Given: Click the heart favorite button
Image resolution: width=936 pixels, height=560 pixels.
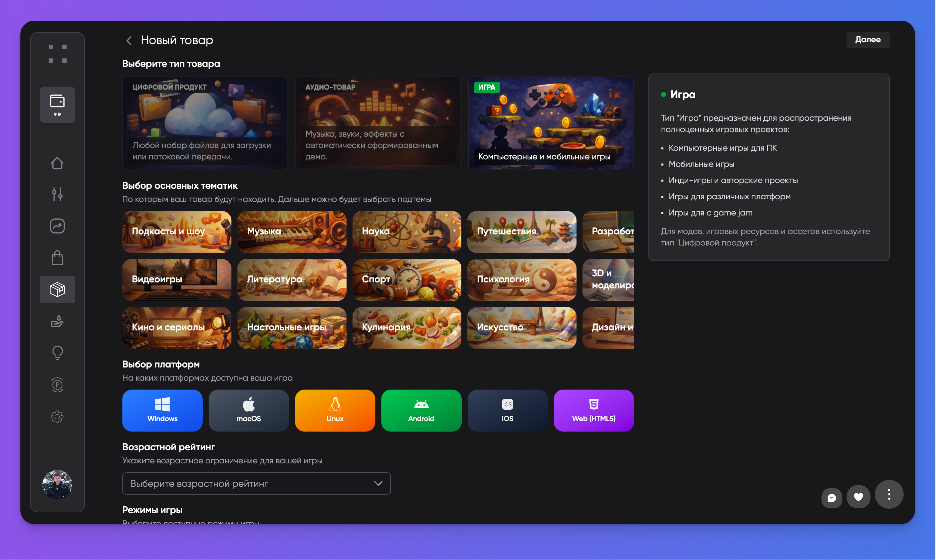Looking at the screenshot, I should 858,497.
